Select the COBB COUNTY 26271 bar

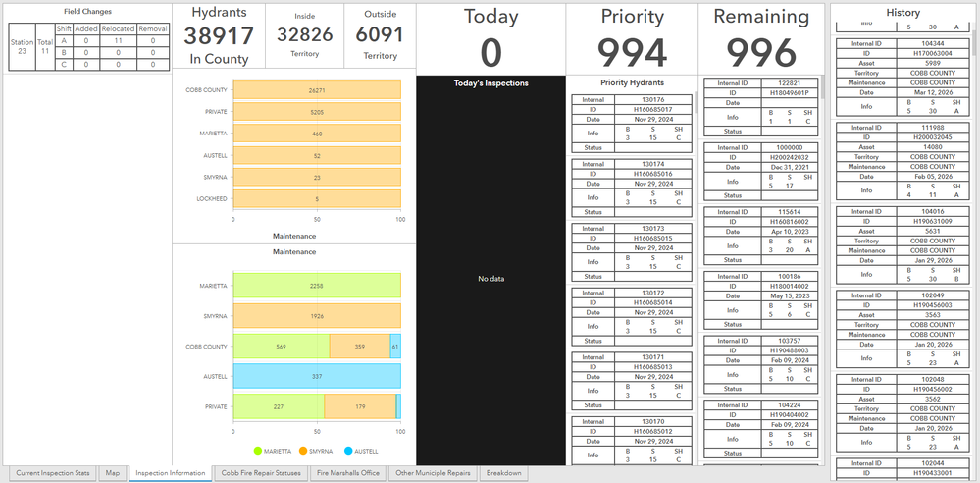tap(317, 90)
